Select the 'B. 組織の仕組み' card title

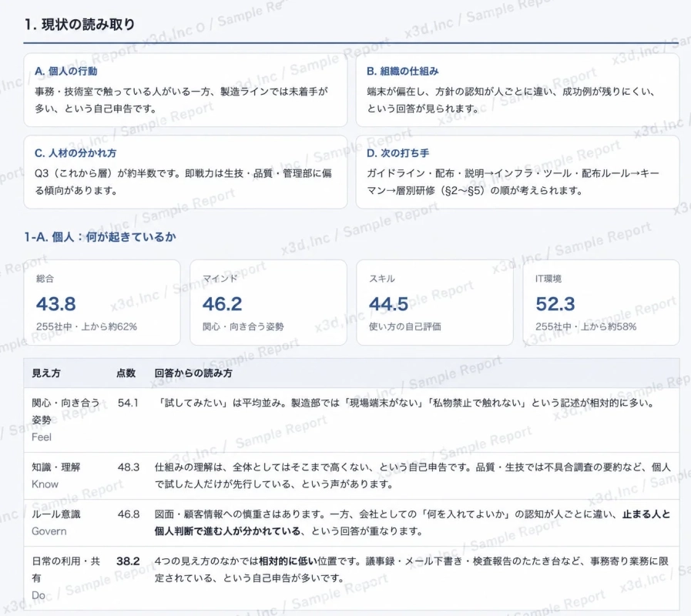tap(402, 71)
